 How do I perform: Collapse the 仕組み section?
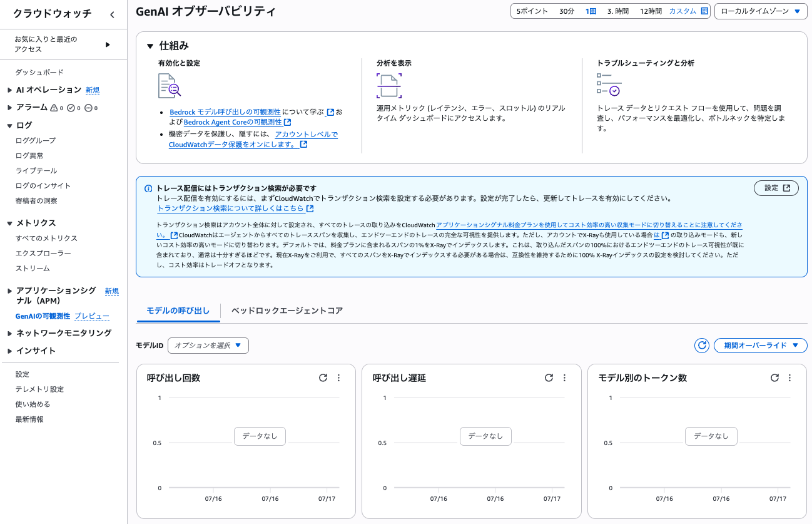[x=150, y=46]
